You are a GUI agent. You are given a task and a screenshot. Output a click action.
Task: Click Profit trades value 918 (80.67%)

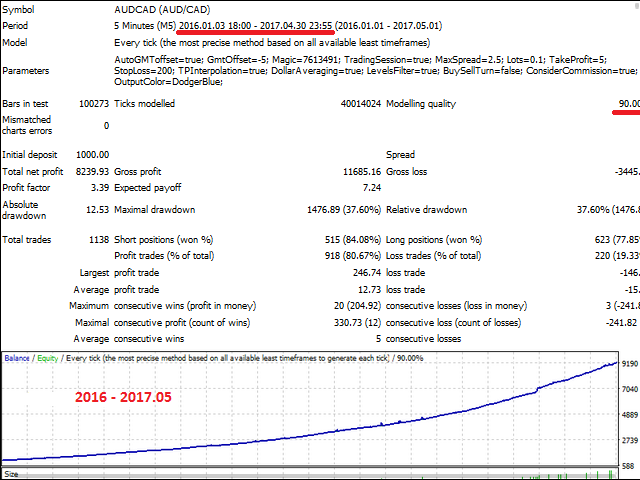pyautogui.click(x=353, y=256)
